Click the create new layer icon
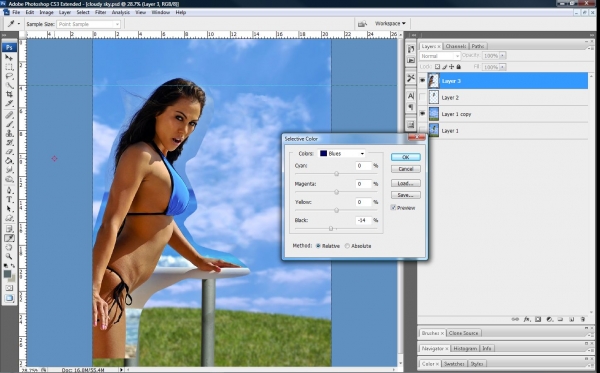Screen dimensions: 600x373 572,319
